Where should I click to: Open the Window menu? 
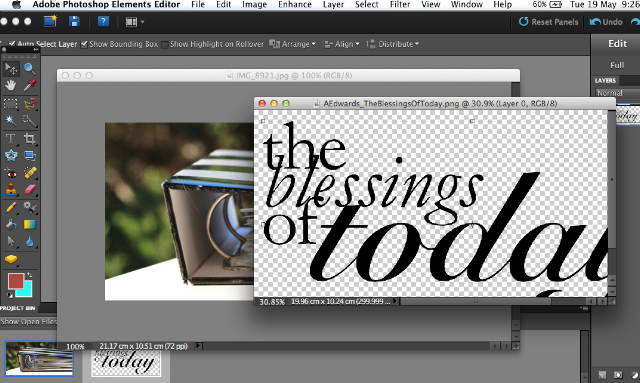tap(467, 4)
